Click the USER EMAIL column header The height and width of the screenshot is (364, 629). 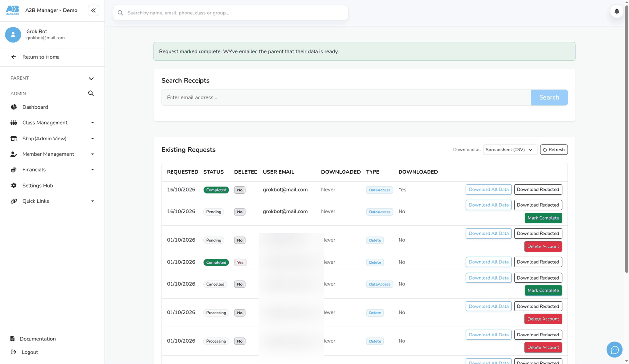[279, 172]
